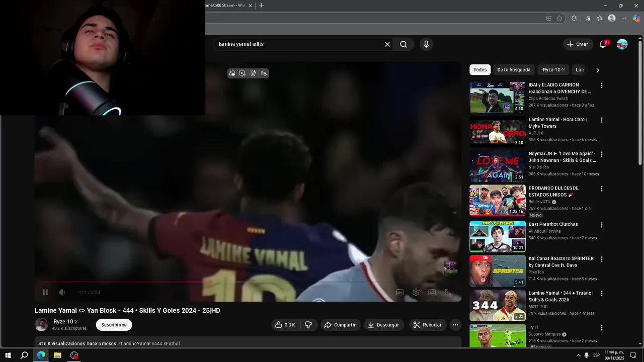
Task: Click the Windows Start button
Action: coord(8,355)
